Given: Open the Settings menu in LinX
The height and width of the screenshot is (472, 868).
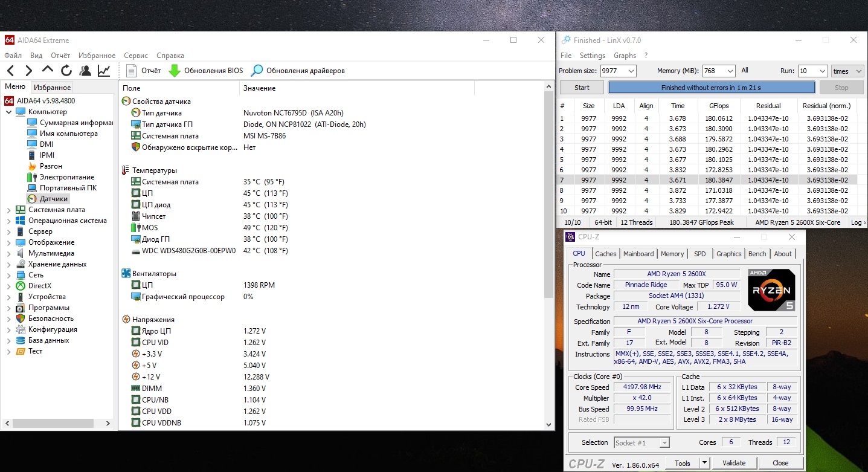Looking at the screenshot, I should (593, 56).
